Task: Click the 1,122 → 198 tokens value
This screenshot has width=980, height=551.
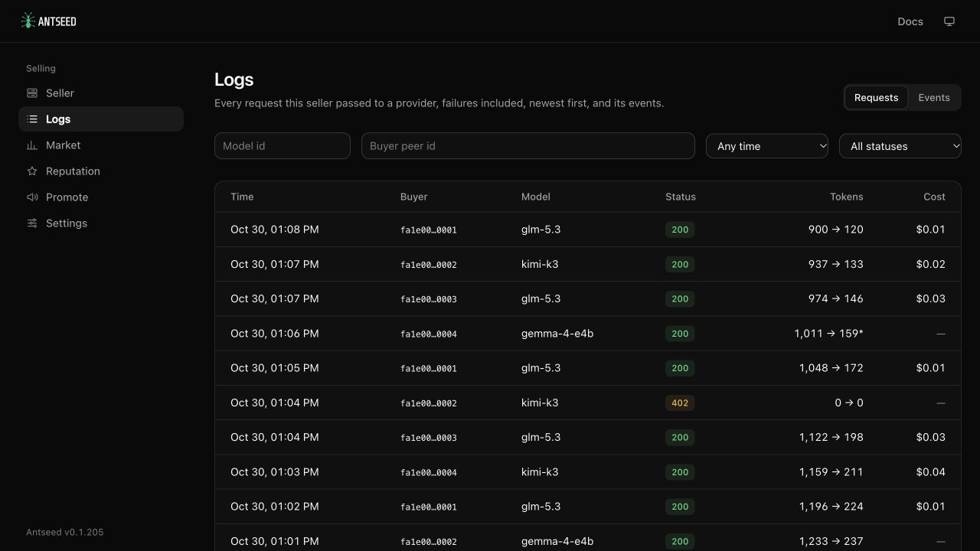Action: point(831,438)
